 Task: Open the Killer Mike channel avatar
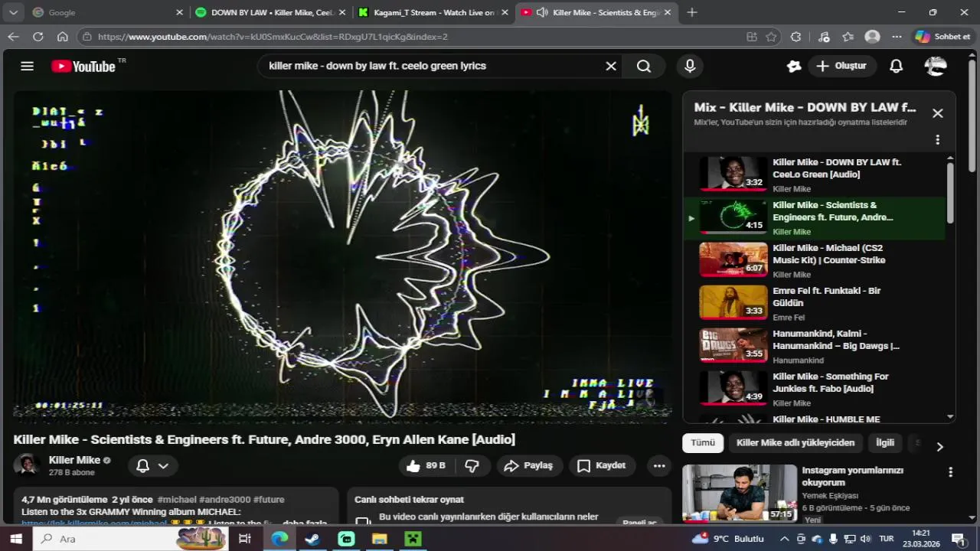27,465
